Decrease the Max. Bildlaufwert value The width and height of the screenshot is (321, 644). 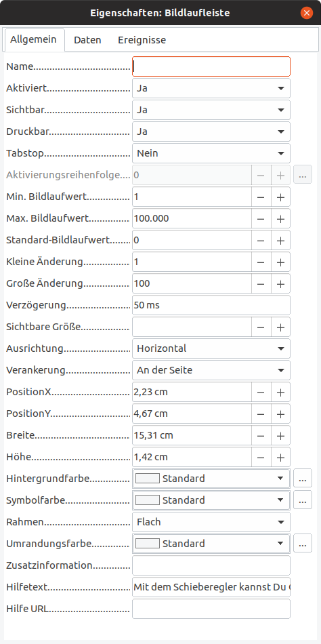coord(261,218)
